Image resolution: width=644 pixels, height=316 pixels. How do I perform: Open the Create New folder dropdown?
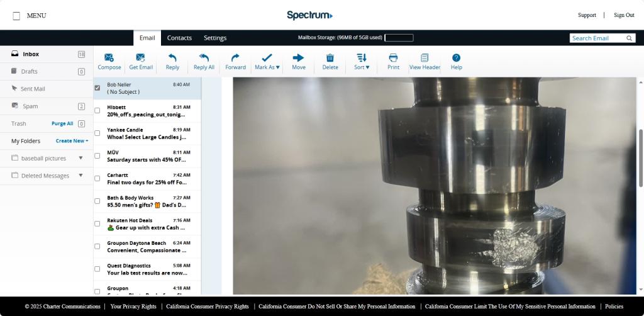72,140
